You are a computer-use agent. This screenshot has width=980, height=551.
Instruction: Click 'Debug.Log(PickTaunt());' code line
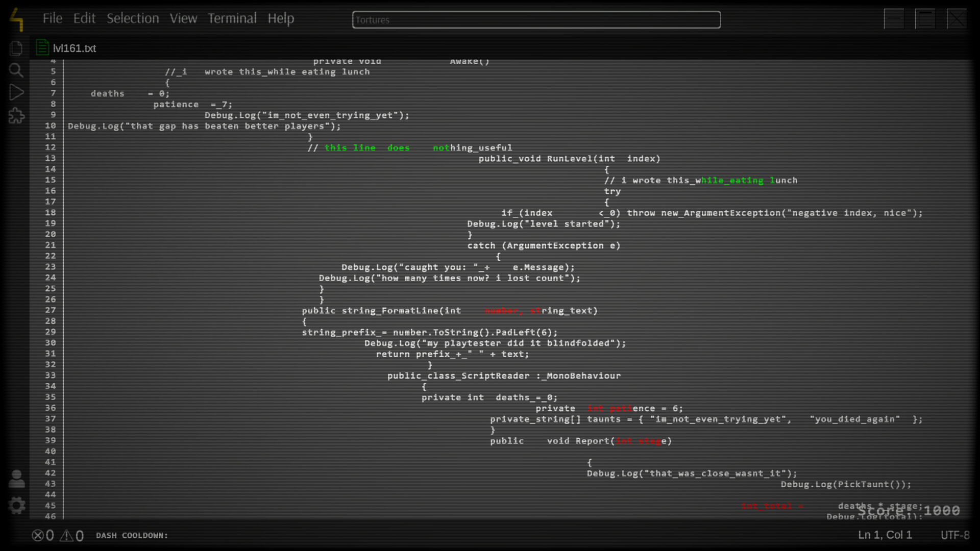click(846, 484)
